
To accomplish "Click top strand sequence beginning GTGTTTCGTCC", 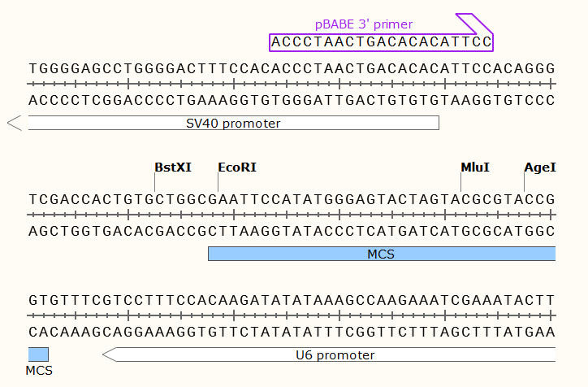I will click(292, 300).
